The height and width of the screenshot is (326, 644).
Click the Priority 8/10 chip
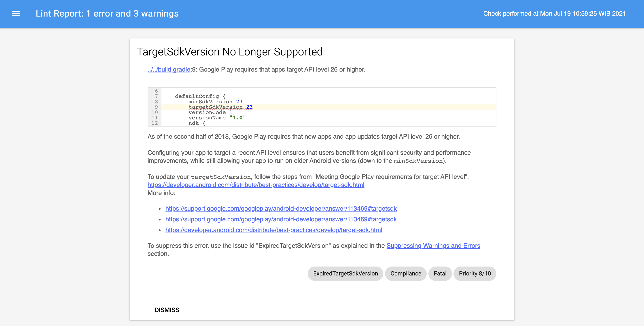click(x=475, y=273)
